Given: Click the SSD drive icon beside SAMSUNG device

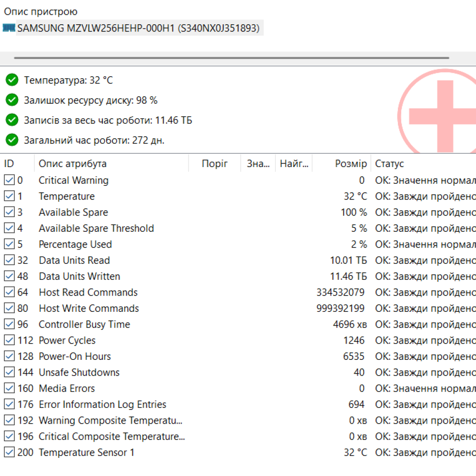Looking at the screenshot, I should pos(9,28).
